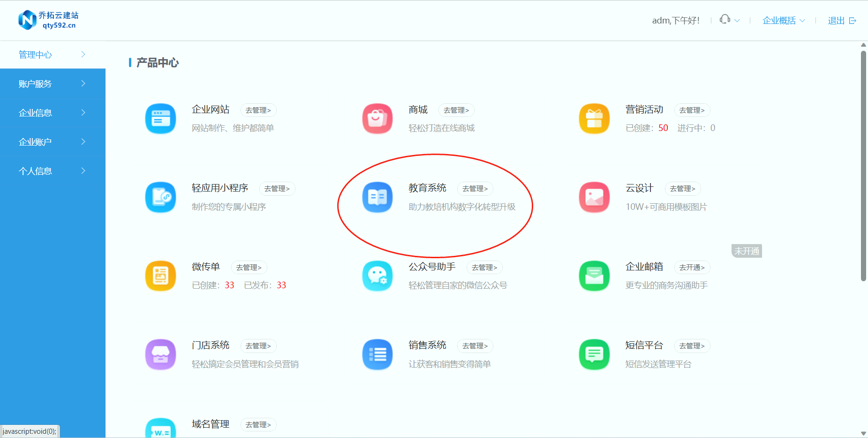This screenshot has width=868, height=438.
Task: Click the 营销活动 gift box icon
Action: coord(594,119)
